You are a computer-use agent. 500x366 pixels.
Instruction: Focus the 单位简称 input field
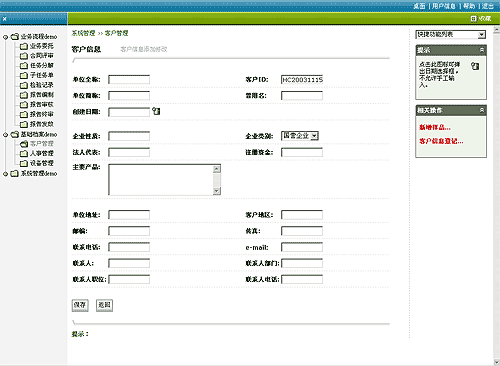pos(129,96)
